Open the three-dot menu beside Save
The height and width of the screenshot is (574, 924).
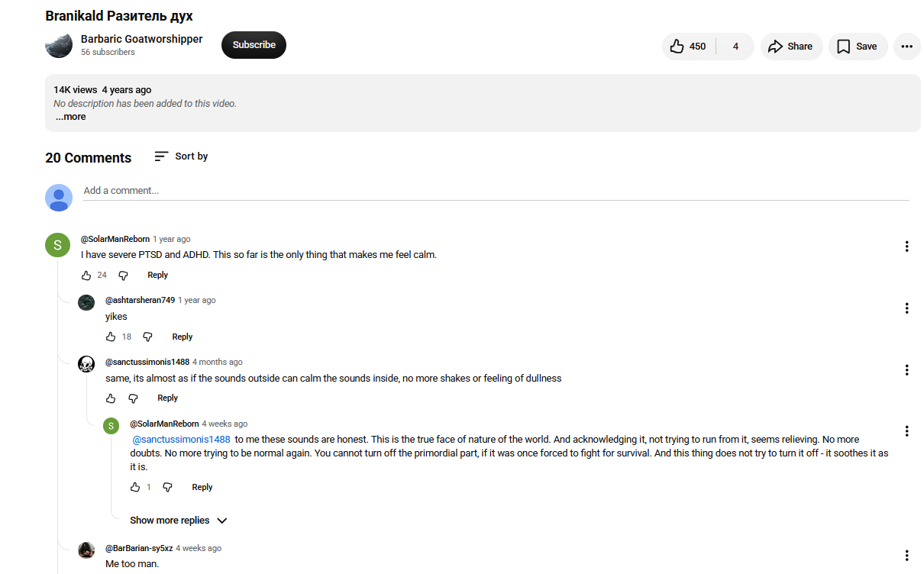[x=906, y=47]
